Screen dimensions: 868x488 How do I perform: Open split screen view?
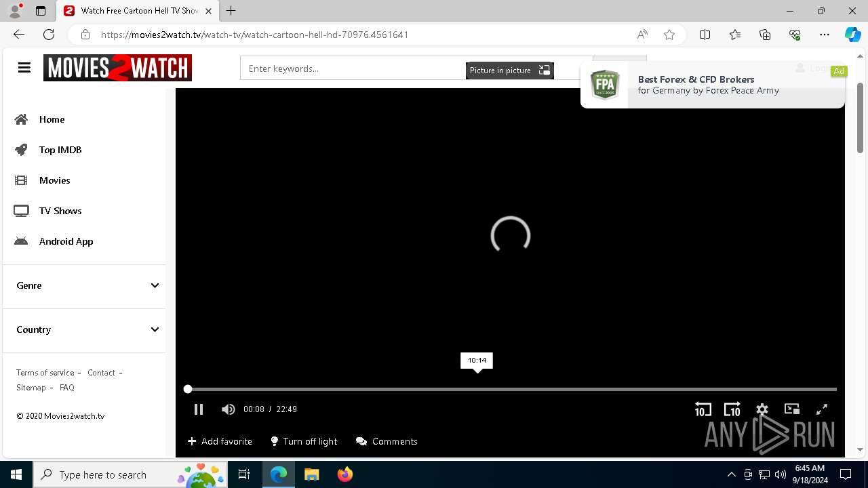pos(705,35)
